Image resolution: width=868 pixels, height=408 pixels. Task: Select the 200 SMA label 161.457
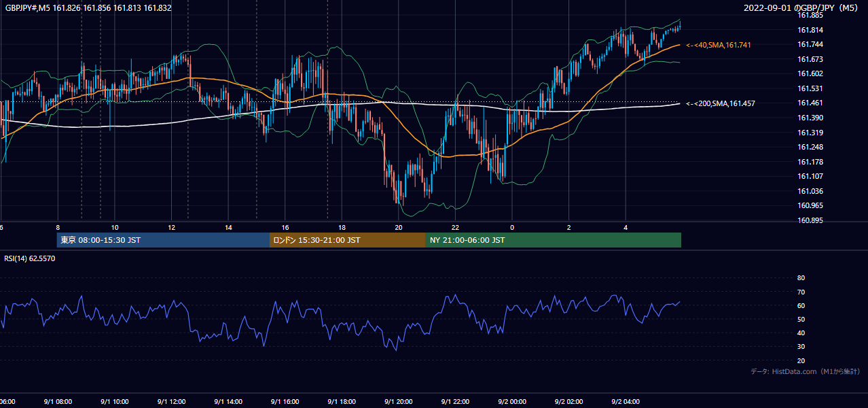(x=721, y=103)
